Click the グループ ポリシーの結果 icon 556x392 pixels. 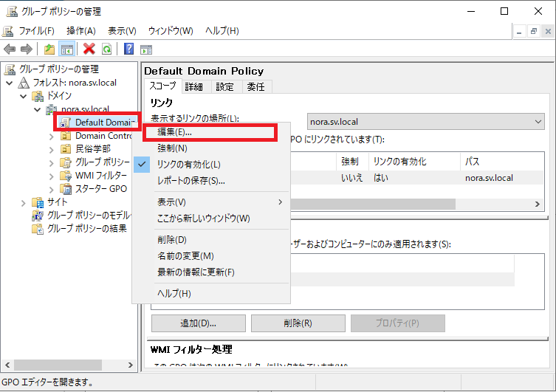pyautogui.click(x=38, y=229)
